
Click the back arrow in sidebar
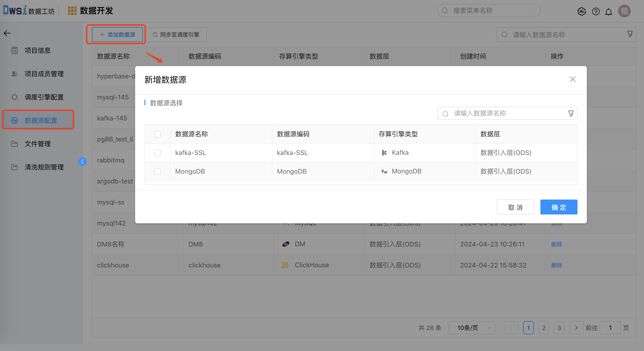click(7, 33)
